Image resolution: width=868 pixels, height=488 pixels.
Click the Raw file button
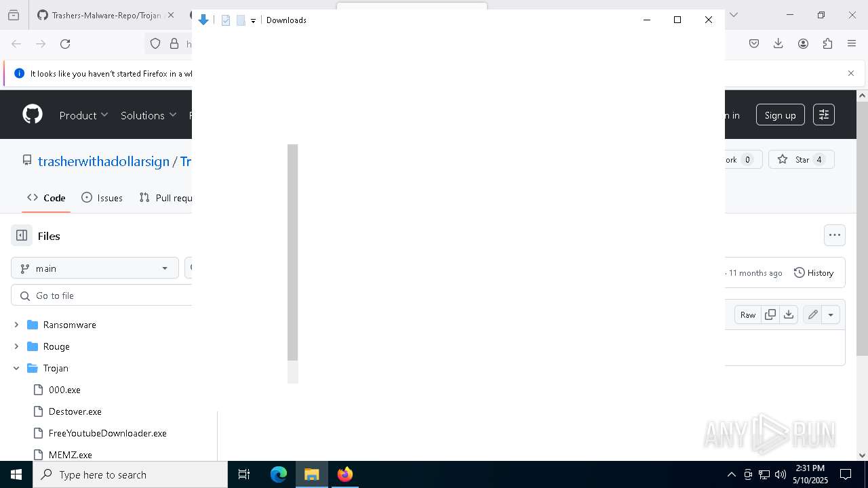point(748,314)
